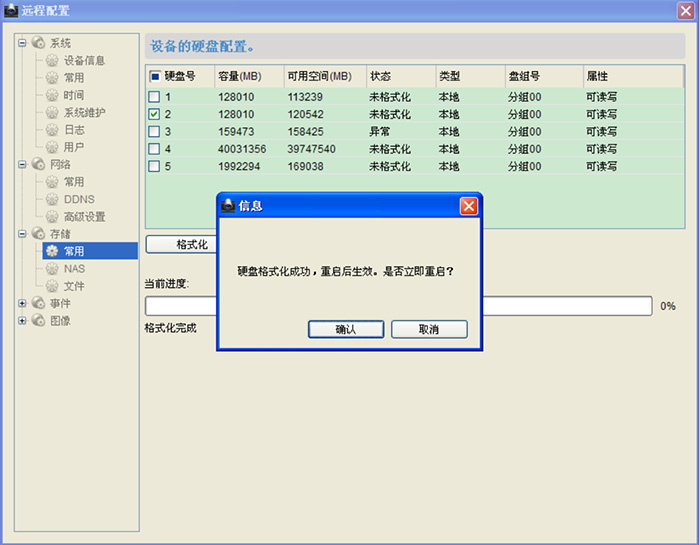Click the gear icon beside 高级设置

[53, 217]
